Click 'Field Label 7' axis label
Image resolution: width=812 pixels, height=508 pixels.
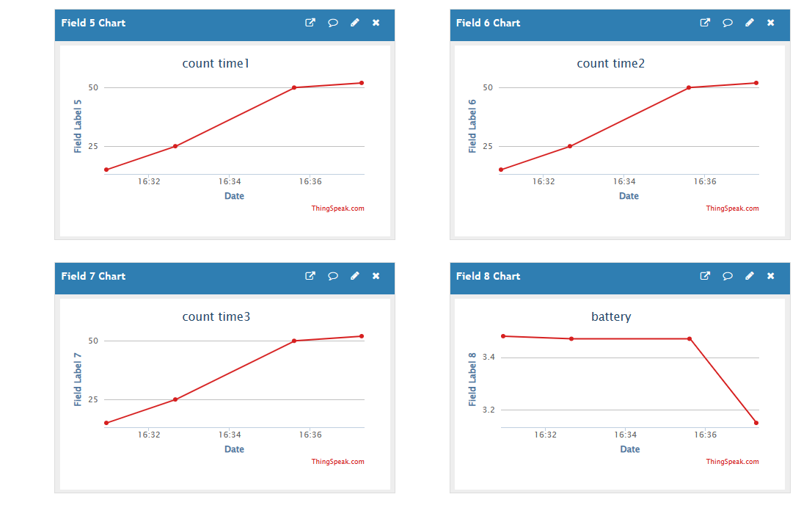(78, 380)
